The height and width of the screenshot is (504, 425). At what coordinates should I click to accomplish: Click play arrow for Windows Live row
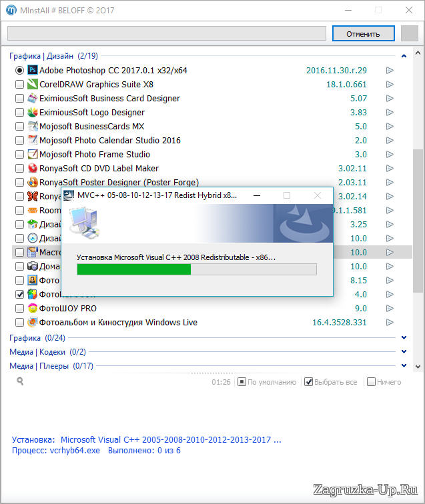pos(390,322)
